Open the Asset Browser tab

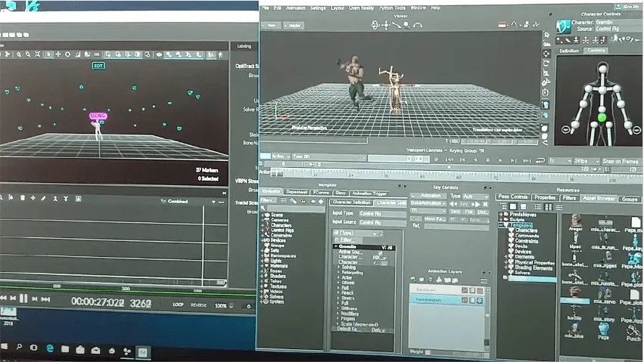(599, 199)
